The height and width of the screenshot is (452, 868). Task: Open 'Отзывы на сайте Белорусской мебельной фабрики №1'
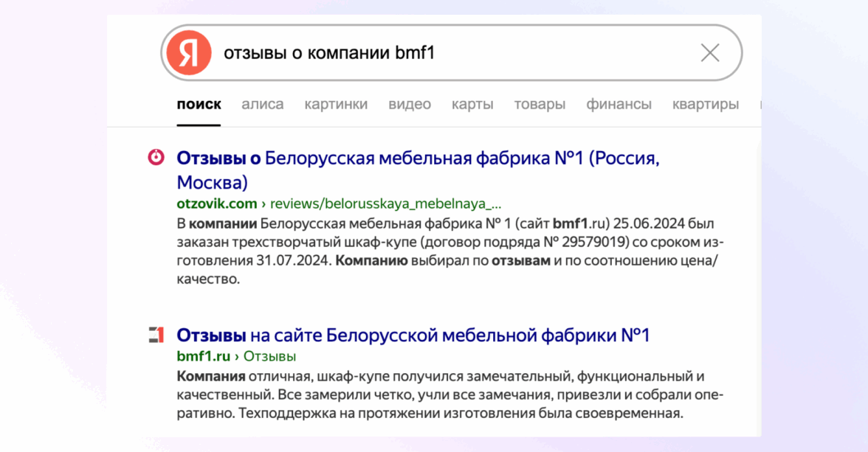point(413,335)
